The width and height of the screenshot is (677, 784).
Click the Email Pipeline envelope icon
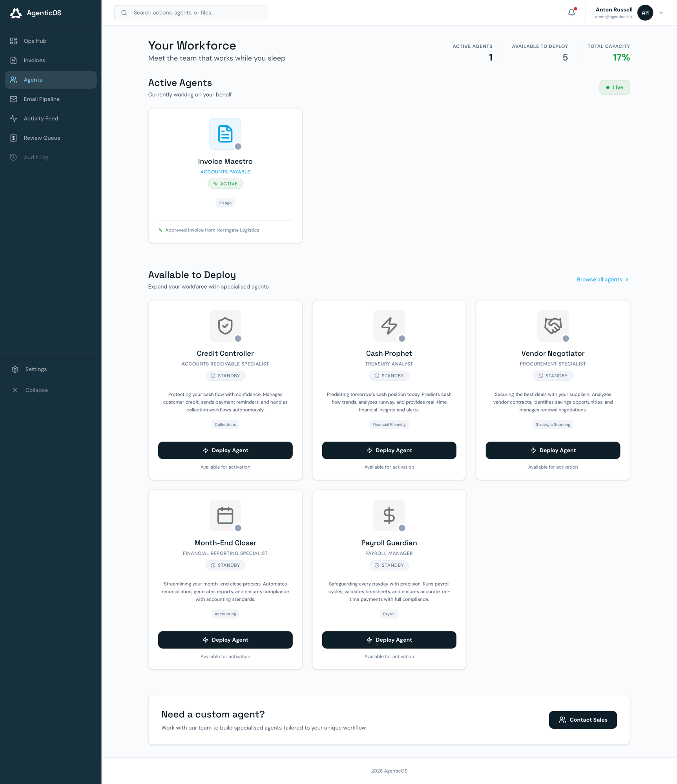(14, 99)
